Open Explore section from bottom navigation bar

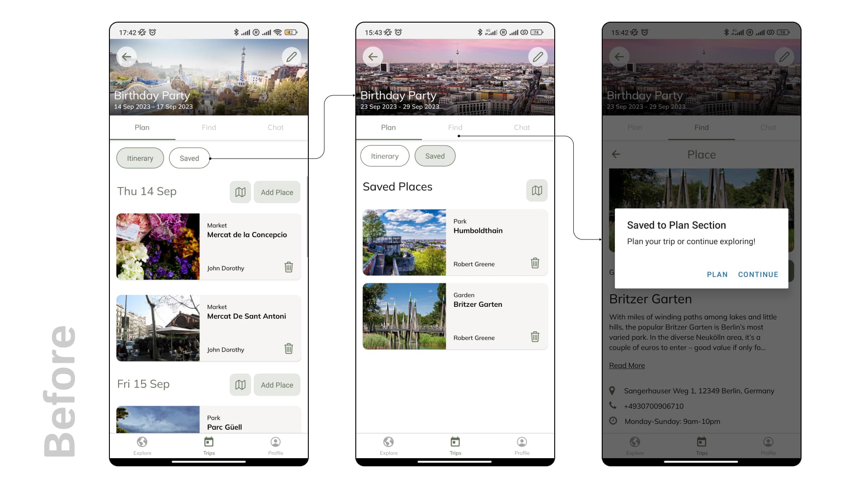click(142, 445)
